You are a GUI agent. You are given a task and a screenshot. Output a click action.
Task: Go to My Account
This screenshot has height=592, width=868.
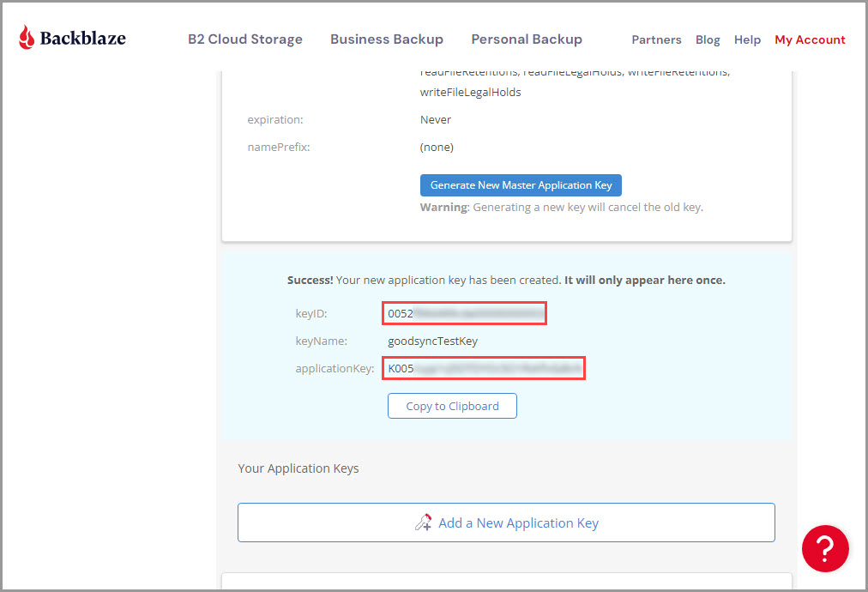click(x=810, y=39)
